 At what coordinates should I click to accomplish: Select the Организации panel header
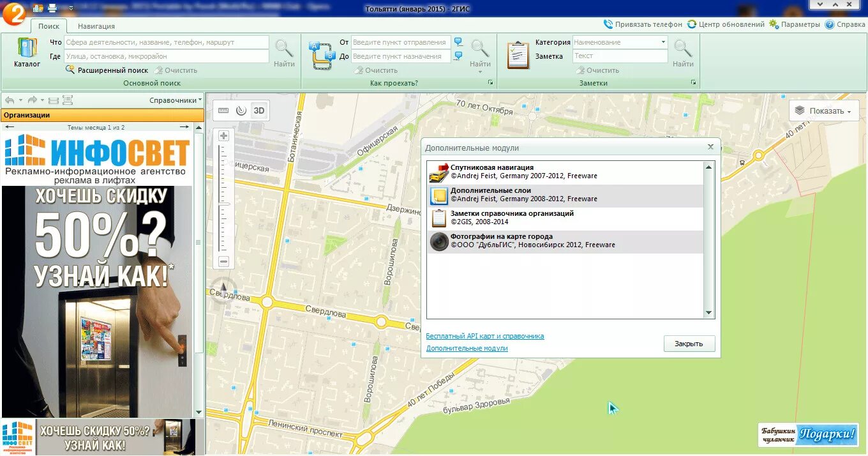pos(102,115)
